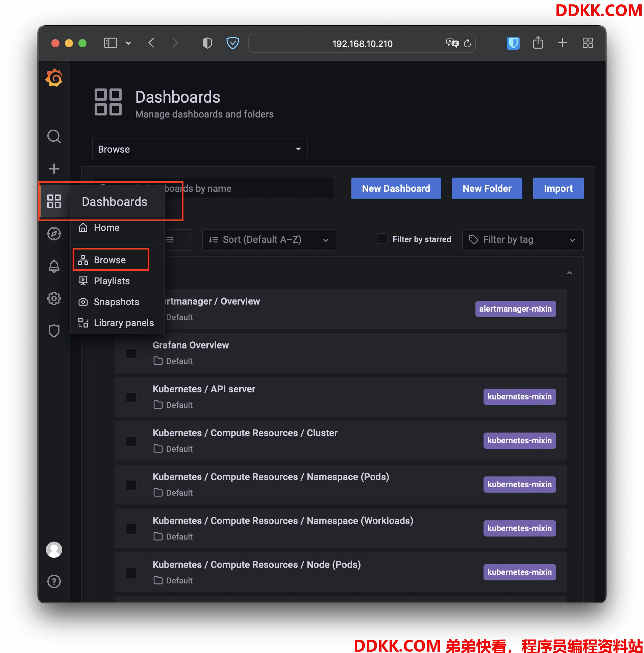644x653 pixels.
Task: Reload the page with refresh icon
Action: coord(467,43)
